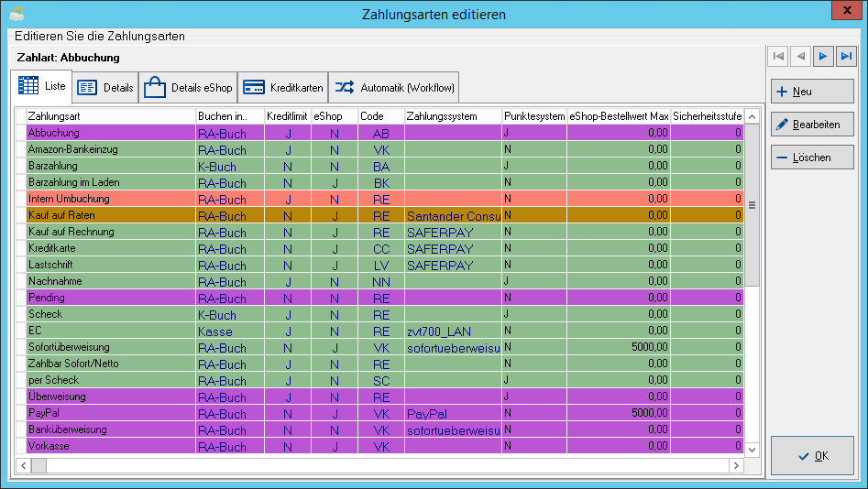Select the Lastschrift row
Screen dimensions: 868x489
pos(385,265)
